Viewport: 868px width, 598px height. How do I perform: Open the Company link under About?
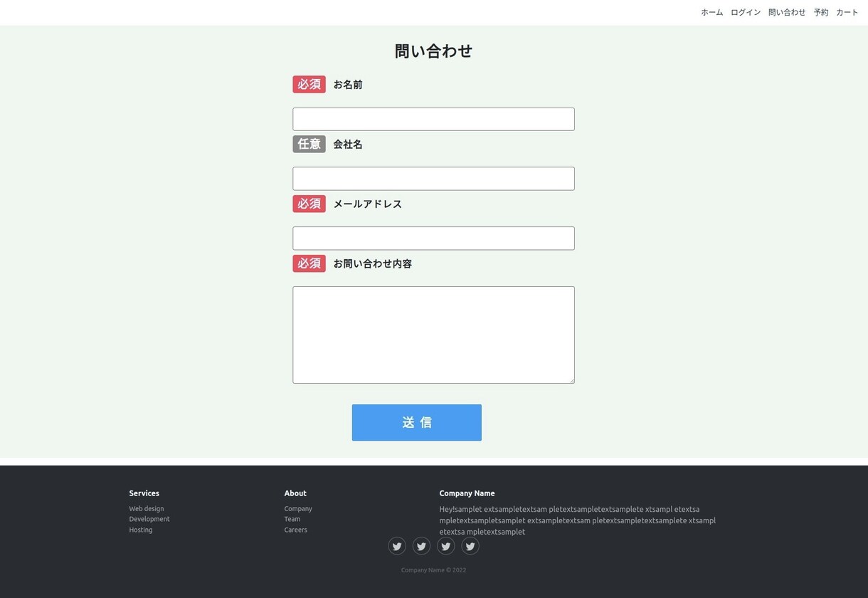tap(298, 508)
